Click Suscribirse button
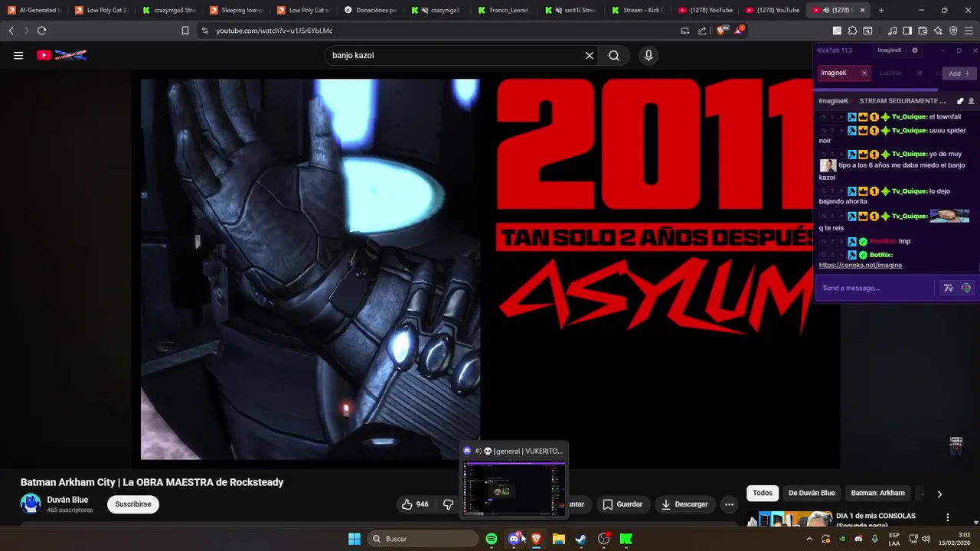 133,504
